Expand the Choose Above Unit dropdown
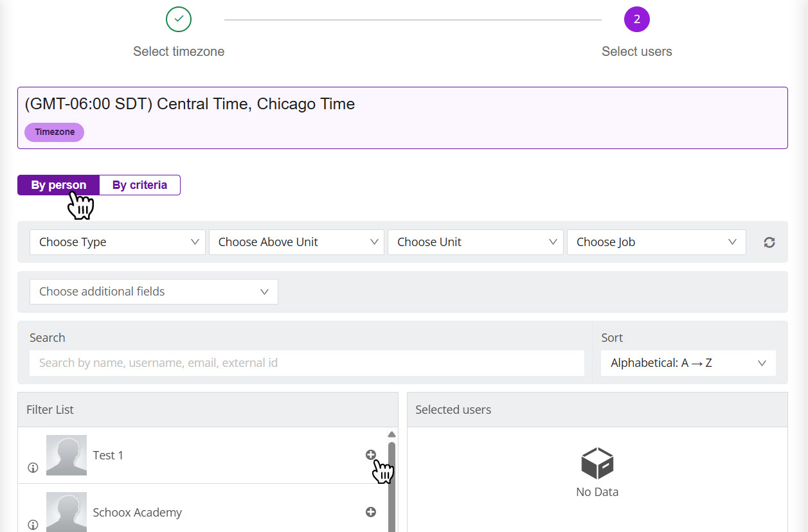 296,242
